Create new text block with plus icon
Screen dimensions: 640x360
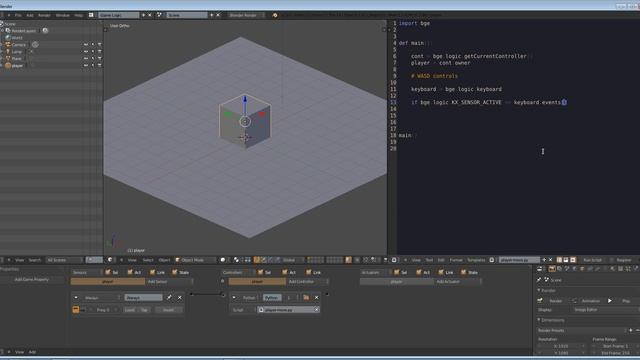544,260
